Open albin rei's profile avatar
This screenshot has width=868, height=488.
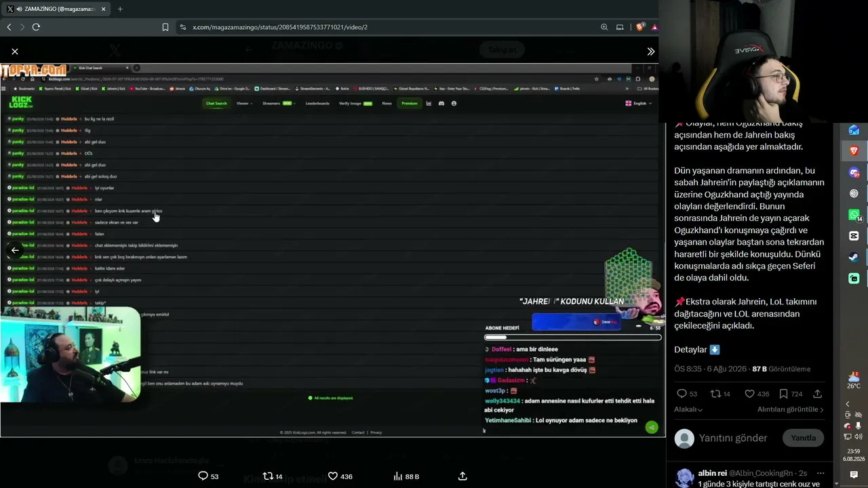(685, 477)
